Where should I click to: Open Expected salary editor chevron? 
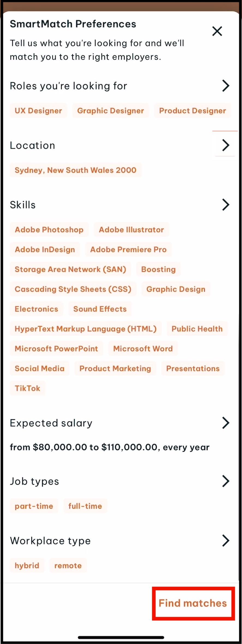pos(225,423)
